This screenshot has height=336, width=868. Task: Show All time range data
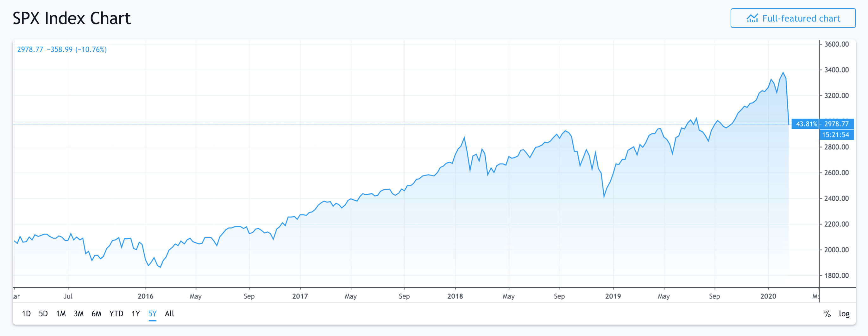169,314
